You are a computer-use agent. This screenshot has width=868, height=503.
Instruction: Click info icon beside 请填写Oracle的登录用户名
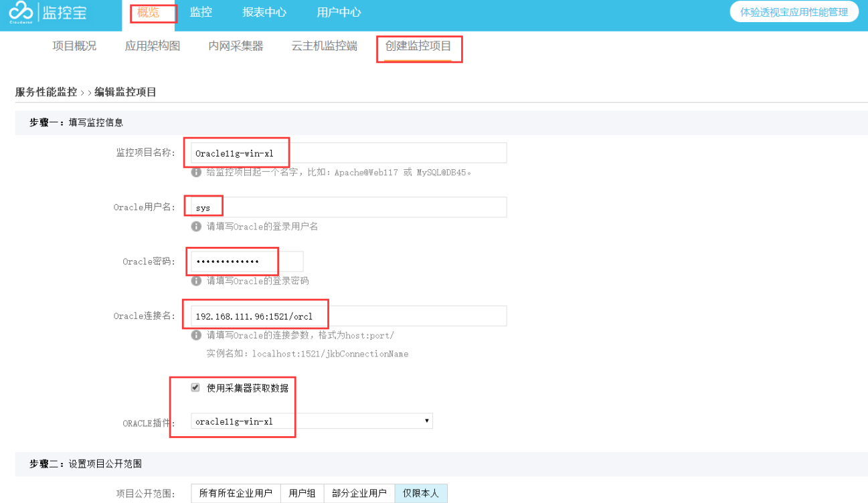point(196,227)
